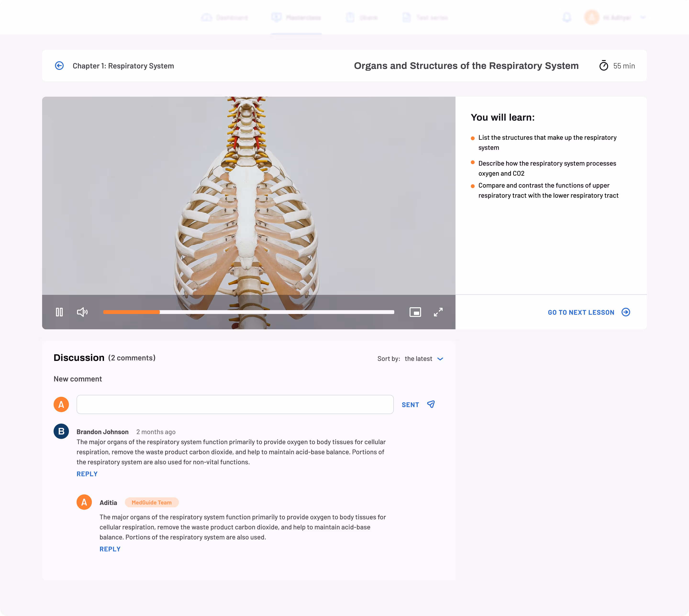Click the MedGuide Team badge
Viewport: 689px width, 616px height.
tap(152, 503)
